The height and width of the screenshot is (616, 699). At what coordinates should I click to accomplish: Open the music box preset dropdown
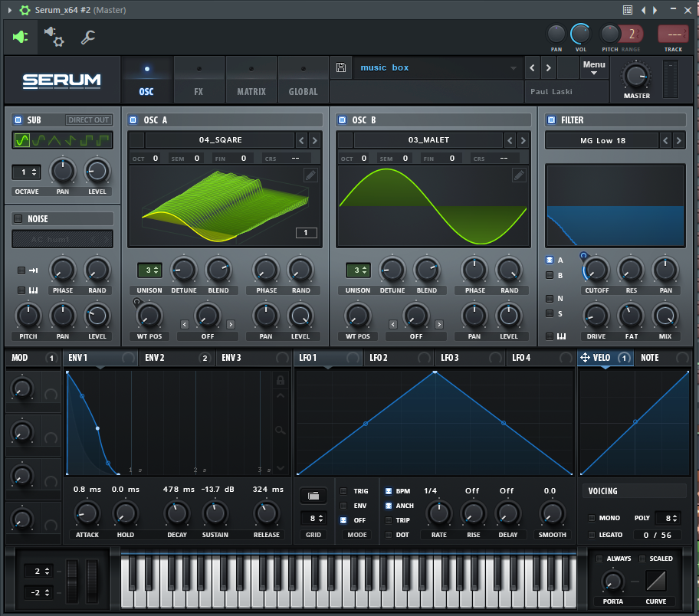tap(437, 67)
